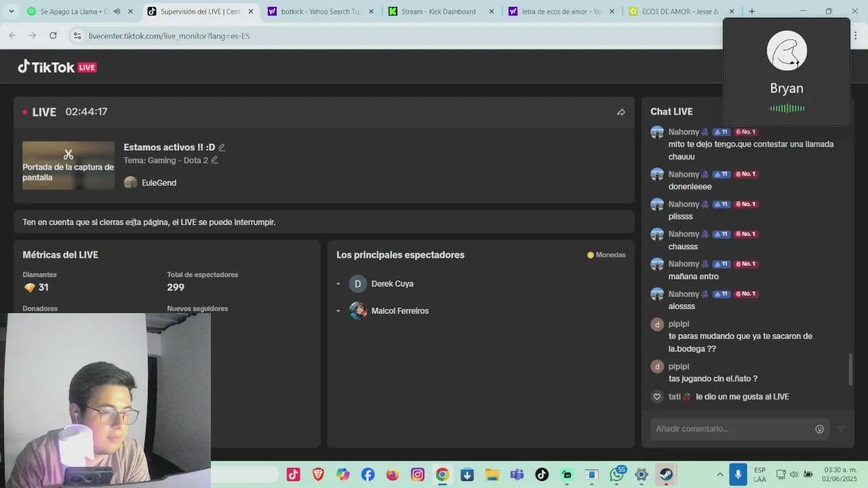
Task: Open Brave browser from taskbar
Action: point(318,474)
